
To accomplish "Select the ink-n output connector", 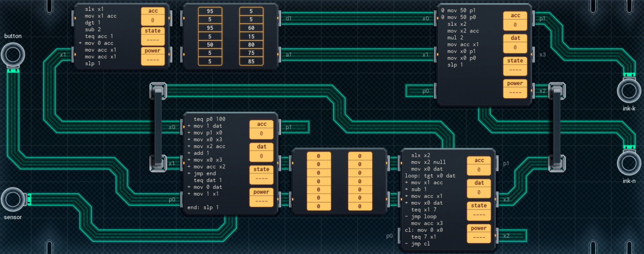I will click(x=629, y=163).
